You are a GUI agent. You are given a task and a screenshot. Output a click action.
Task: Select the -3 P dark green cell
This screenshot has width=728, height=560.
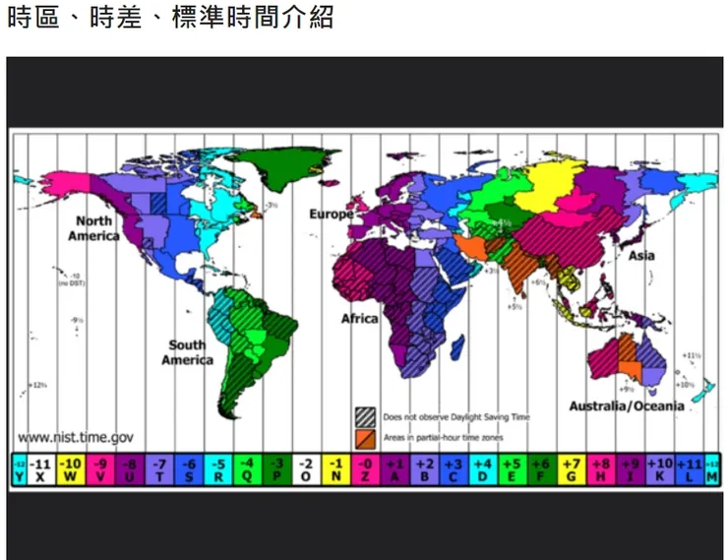click(277, 469)
